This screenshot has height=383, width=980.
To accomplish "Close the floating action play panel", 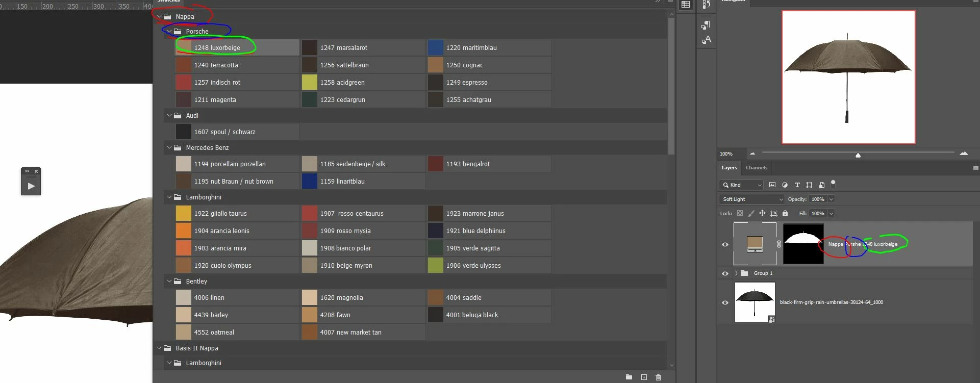I will pyautogui.click(x=36, y=171).
